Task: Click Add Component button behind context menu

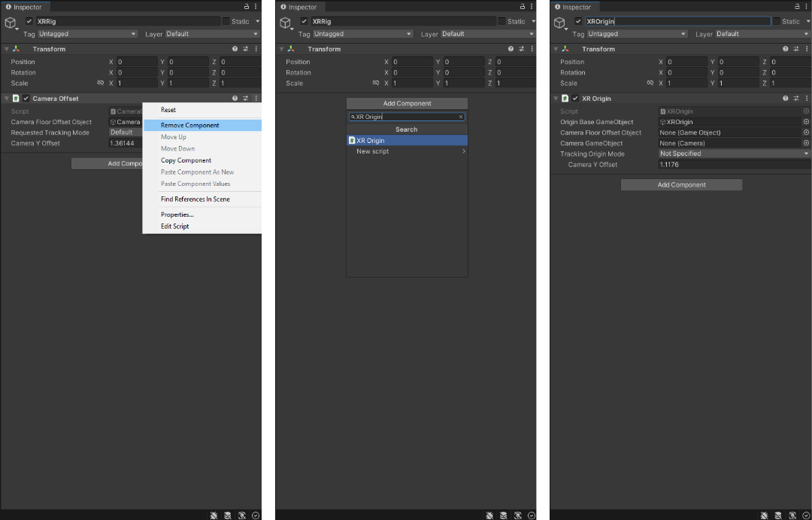Action: pos(107,163)
